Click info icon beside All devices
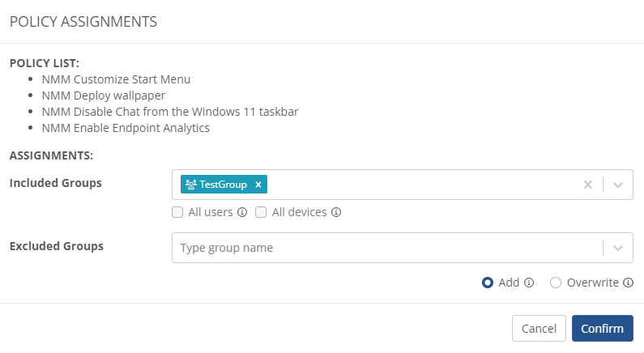 coord(336,213)
